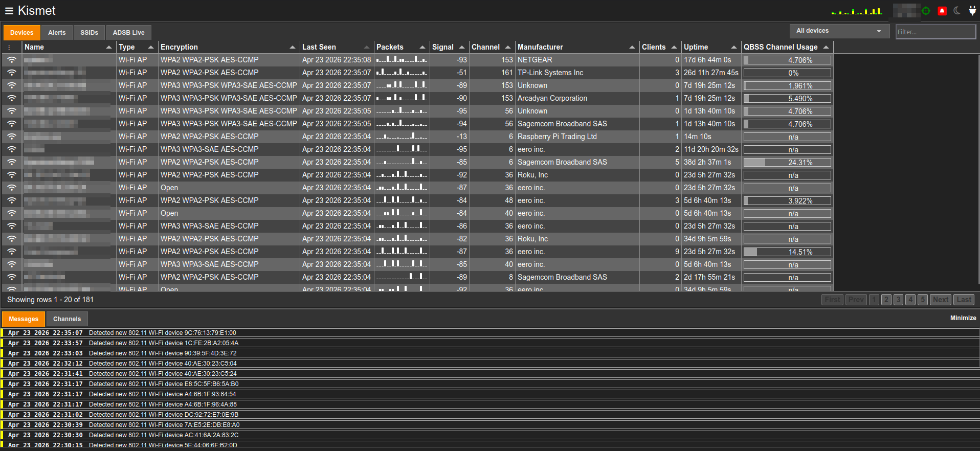Sort by the Manufacturer column arrow
The width and height of the screenshot is (980, 451).
[x=632, y=47]
